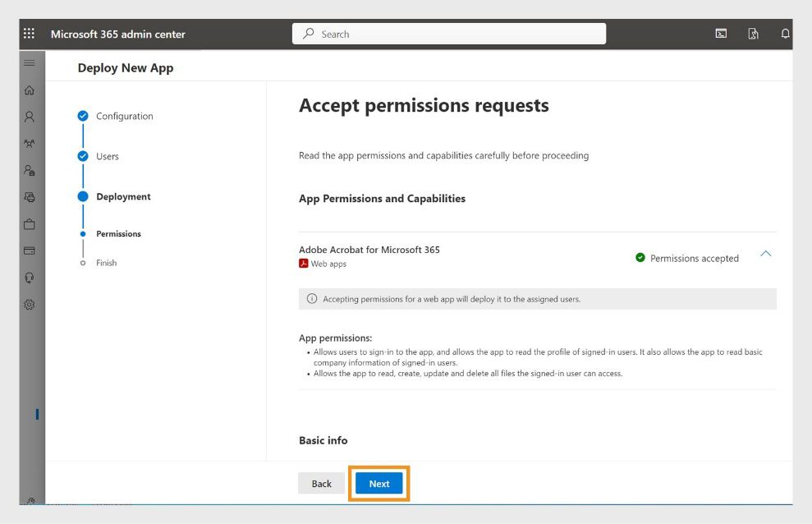The width and height of the screenshot is (812, 524).
Task: Open Teams & groups from the sidebar
Action: point(30,143)
